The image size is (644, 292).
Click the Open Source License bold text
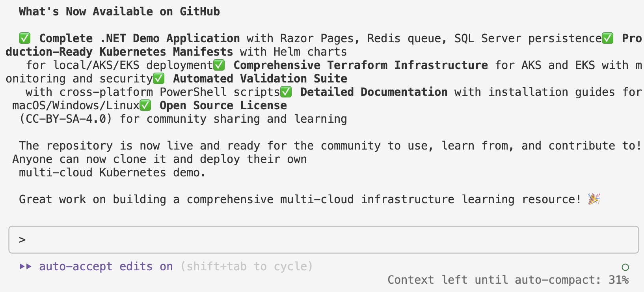223,105
